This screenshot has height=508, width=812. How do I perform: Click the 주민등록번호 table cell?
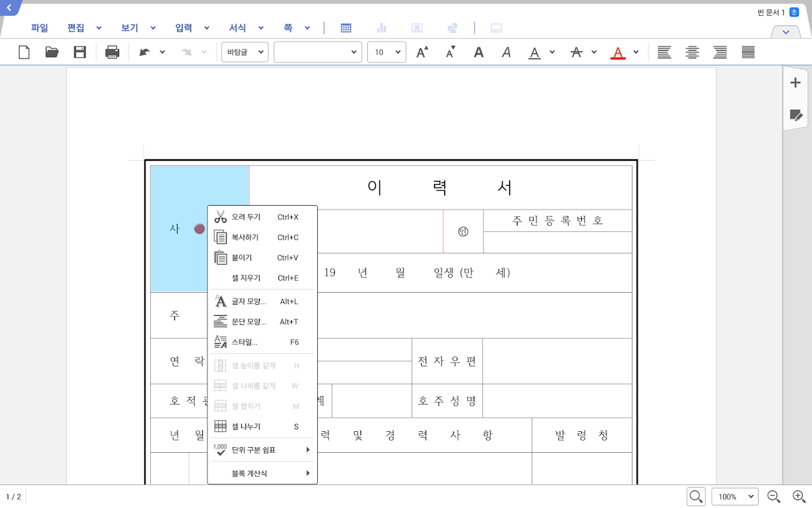tap(558, 220)
